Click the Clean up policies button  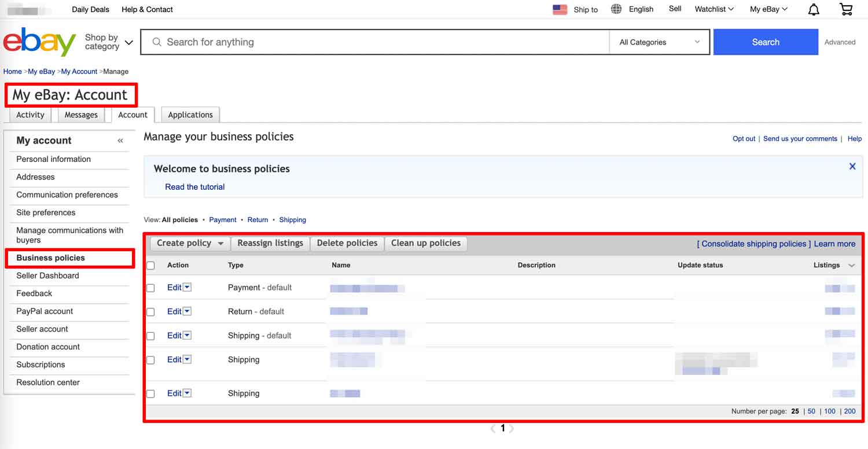click(x=426, y=244)
